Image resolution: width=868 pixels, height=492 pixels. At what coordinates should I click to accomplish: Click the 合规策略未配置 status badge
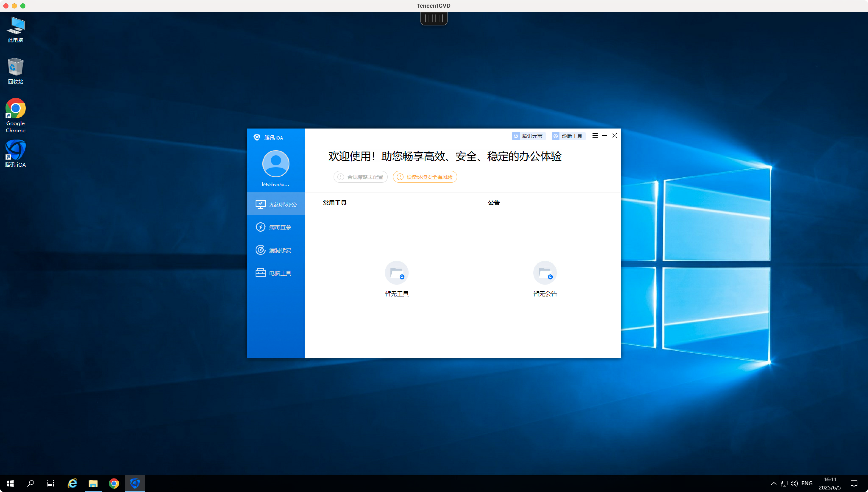(360, 177)
